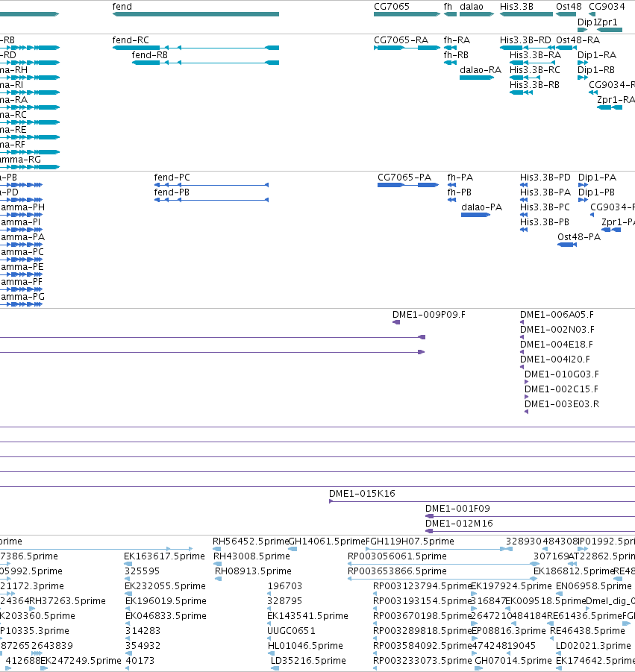Click the Dip1-RB transcript

[x=583, y=78]
